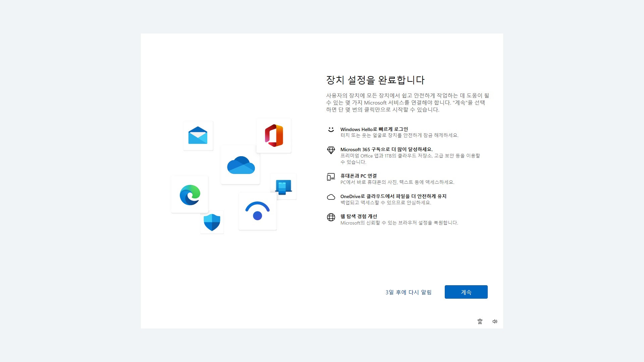
Task: Click the Microsoft Edge browser icon
Action: (190, 195)
